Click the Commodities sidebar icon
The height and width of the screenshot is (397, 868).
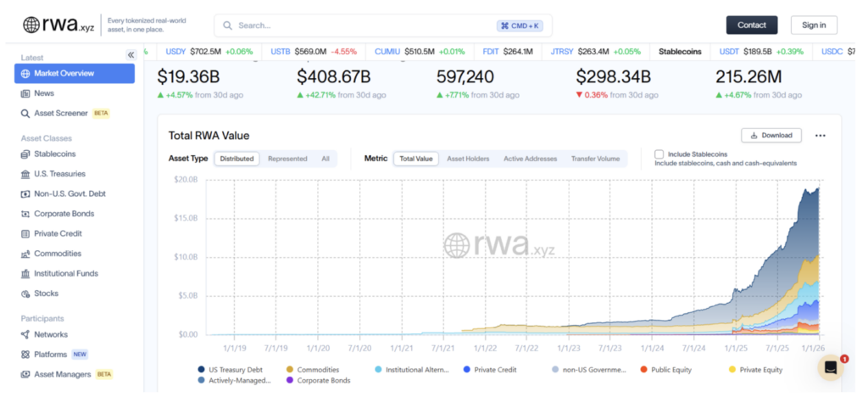25,254
